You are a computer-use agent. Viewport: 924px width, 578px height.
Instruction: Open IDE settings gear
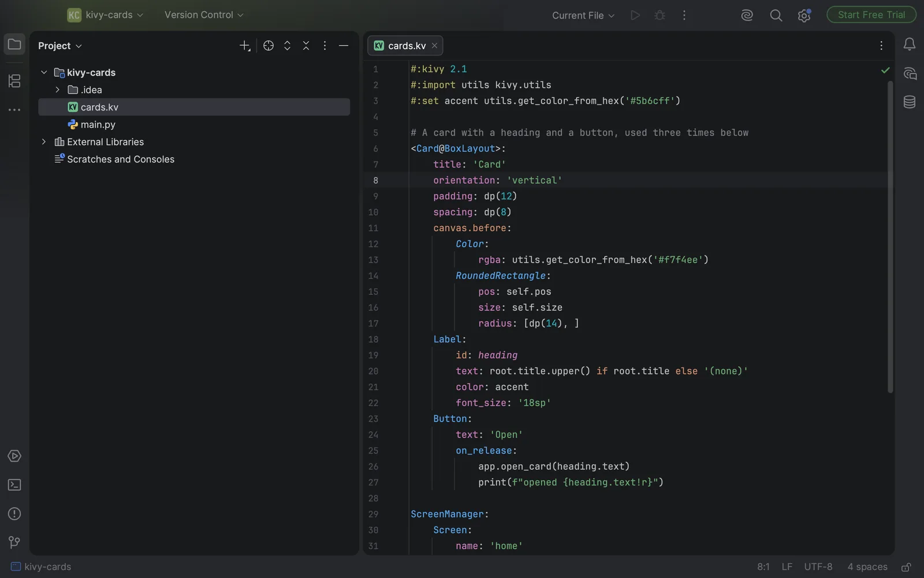(x=804, y=16)
